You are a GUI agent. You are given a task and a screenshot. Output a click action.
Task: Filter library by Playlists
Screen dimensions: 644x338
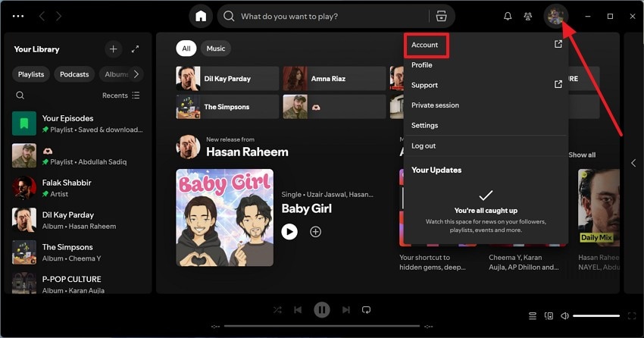(x=31, y=74)
